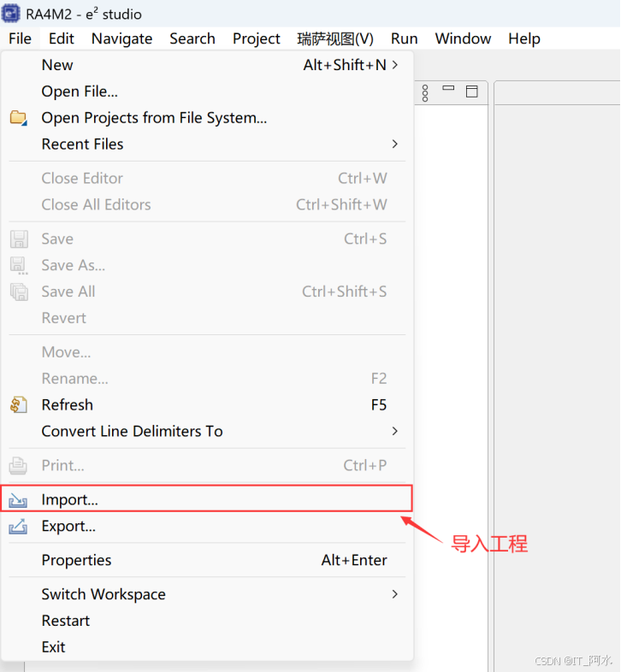Select Restart menu entry
Screen dimensions: 621x672
[207, 621]
